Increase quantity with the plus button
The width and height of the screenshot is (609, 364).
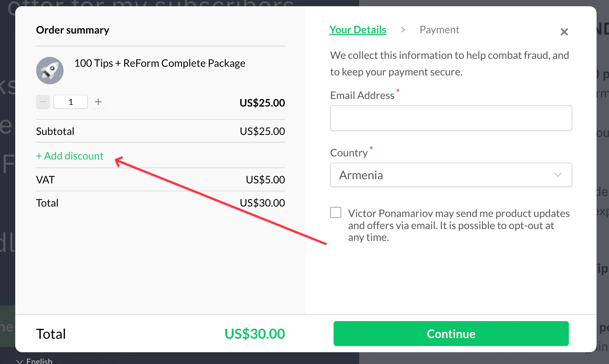pos(98,102)
